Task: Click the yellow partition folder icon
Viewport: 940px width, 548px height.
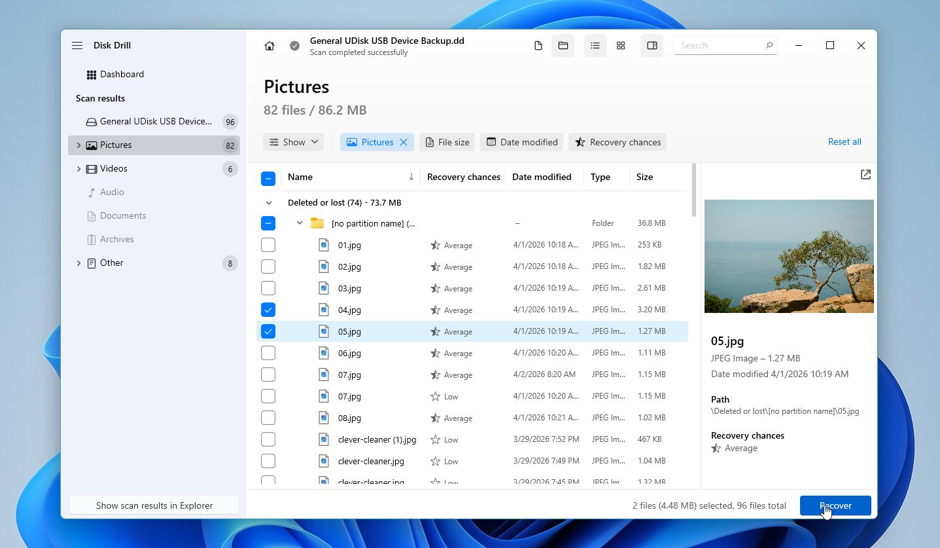Action: [317, 223]
